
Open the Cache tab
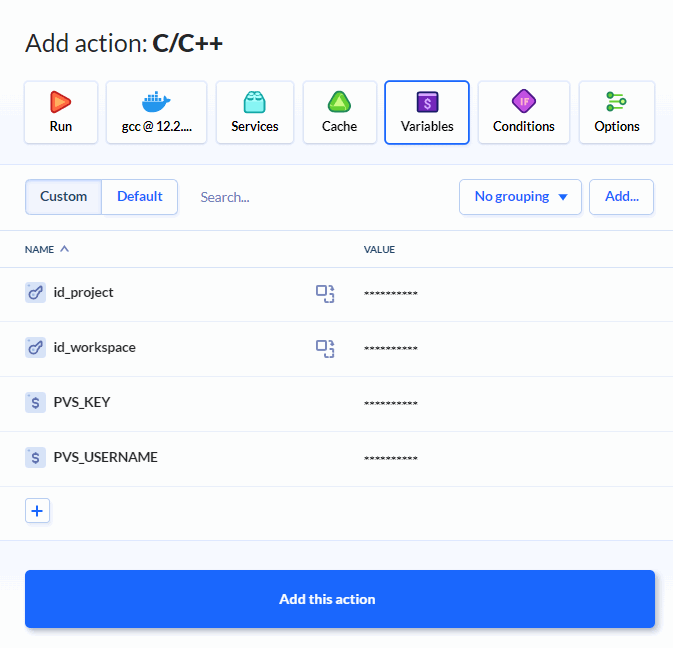(x=340, y=112)
